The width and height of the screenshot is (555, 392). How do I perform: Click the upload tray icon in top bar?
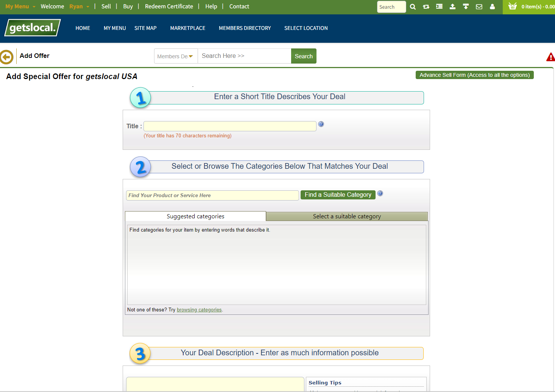(x=452, y=7)
